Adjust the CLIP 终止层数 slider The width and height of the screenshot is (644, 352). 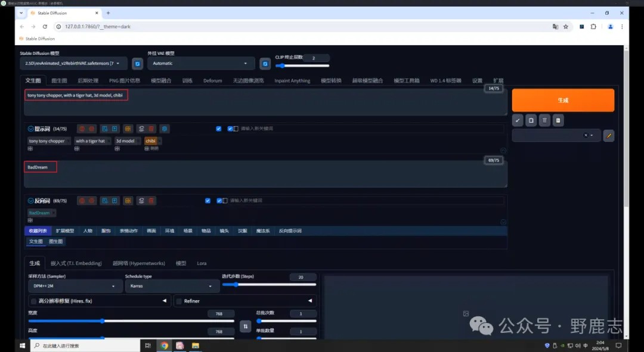(x=302, y=66)
